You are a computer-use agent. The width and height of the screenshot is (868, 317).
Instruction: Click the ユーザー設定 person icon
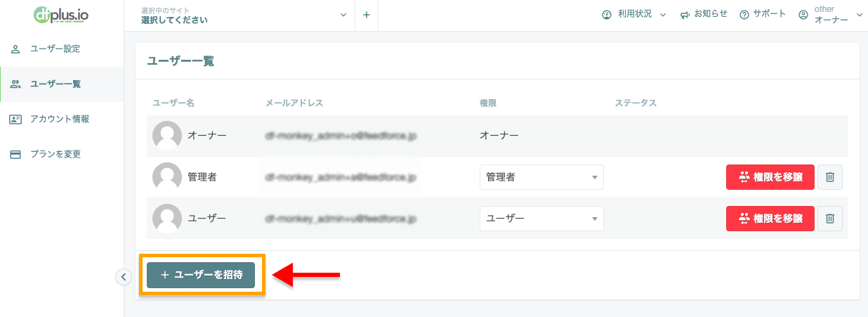pos(15,49)
